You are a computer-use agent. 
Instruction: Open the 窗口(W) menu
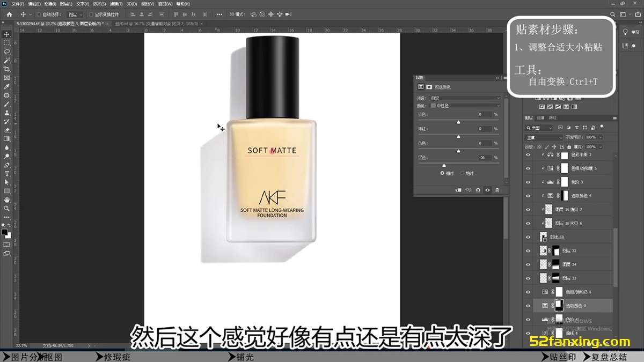coord(165,4)
